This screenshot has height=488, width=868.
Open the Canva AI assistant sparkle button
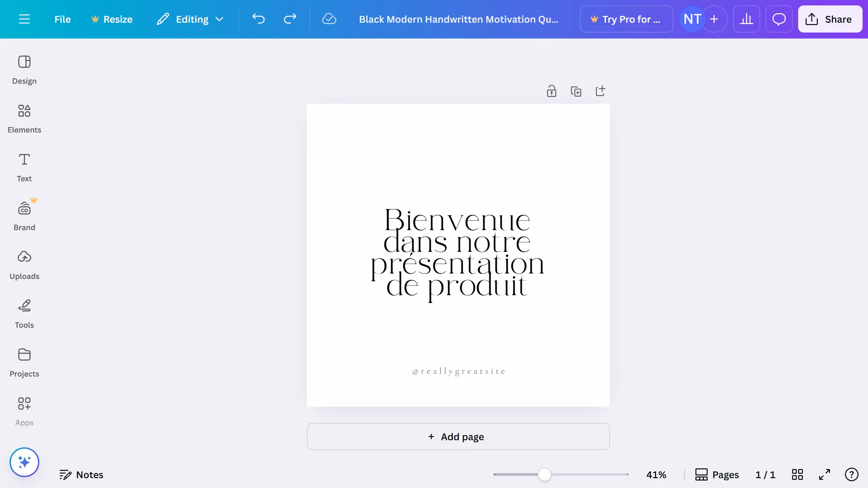point(24,462)
